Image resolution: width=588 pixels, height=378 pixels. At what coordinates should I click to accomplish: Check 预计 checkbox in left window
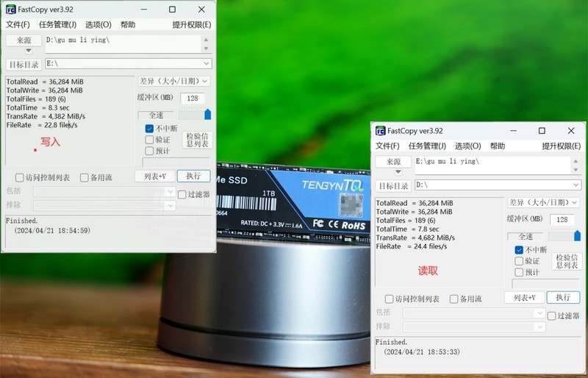point(149,151)
